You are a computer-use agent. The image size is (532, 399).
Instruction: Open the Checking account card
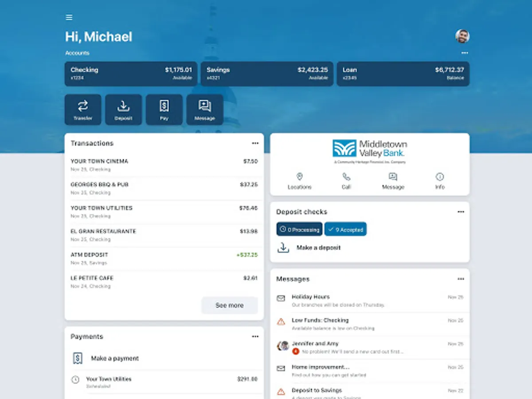click(131, 74)
